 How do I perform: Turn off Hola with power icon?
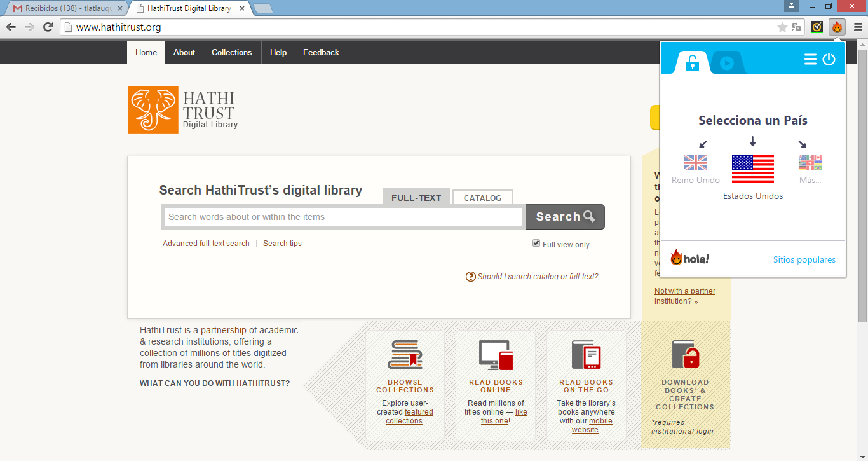pos(829,59)
